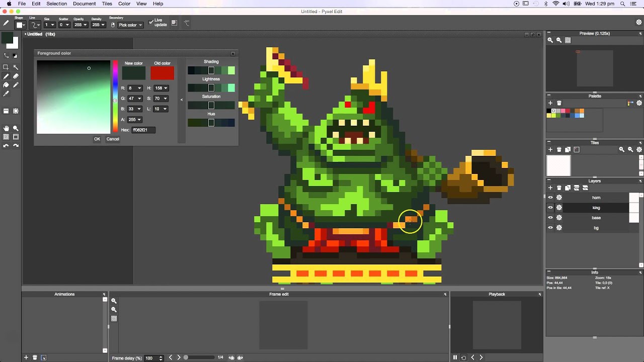644x362 pixels.
Task: Swap foreground and background colors
Action: (x=6, y=55)
